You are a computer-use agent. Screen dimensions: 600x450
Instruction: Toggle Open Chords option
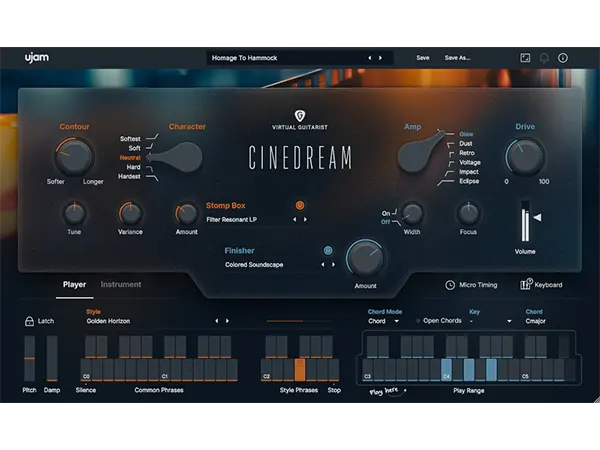click(x=439, y=321)
